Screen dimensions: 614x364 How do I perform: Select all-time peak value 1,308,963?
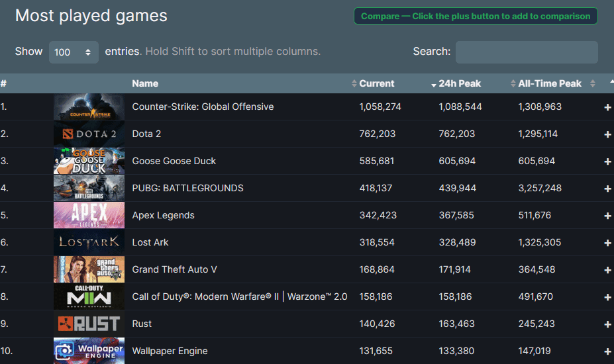(x=540, y=107)
